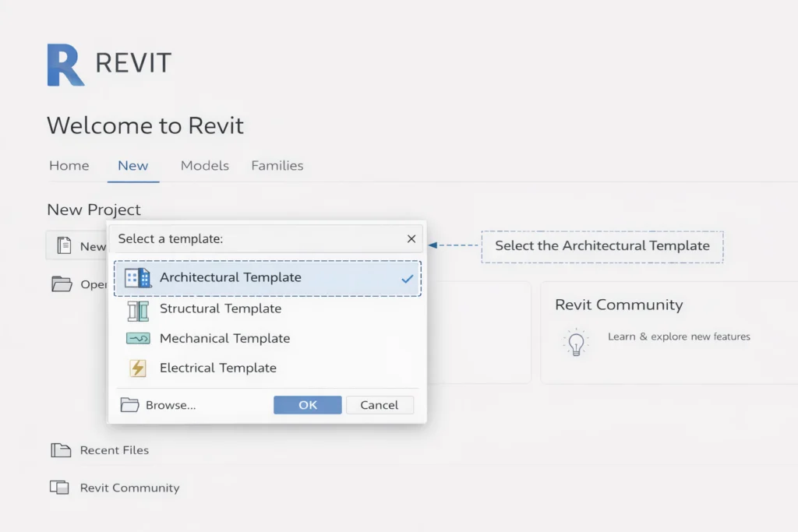Click the Structural Template column icon
This screenshot has height=532, width=798.
138,310
